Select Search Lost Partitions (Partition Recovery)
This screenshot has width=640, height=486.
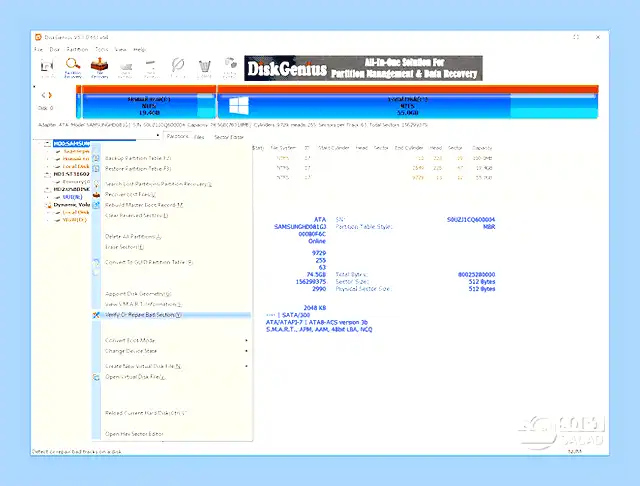click(171, 184)
